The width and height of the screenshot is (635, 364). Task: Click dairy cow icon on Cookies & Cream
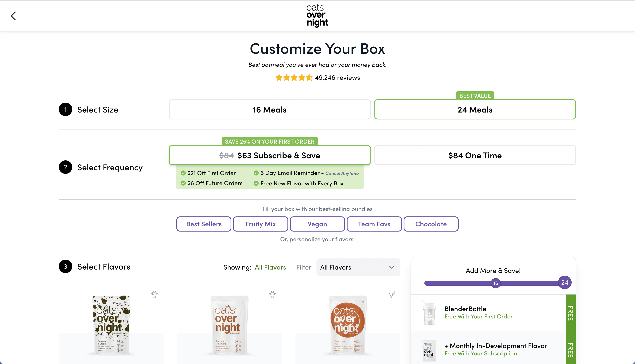[x=154, y=295]
